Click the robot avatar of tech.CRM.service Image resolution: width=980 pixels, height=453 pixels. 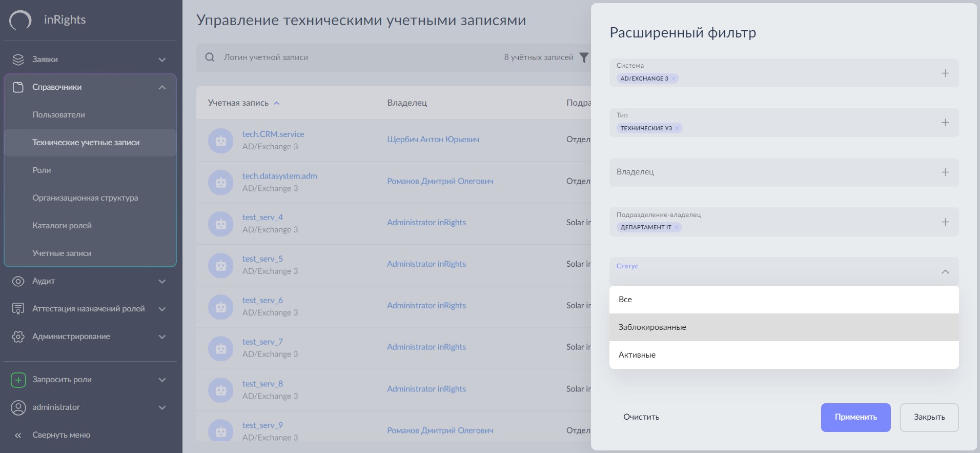point(221,141)
